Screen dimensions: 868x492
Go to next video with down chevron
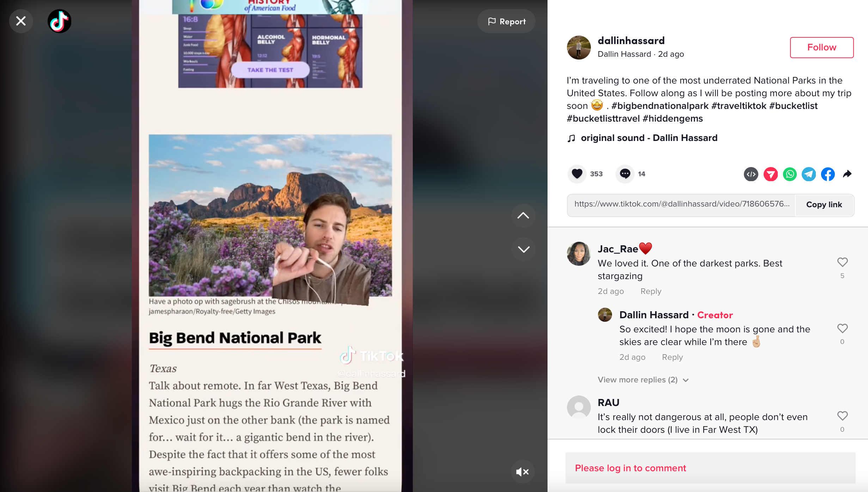[523, 249]
